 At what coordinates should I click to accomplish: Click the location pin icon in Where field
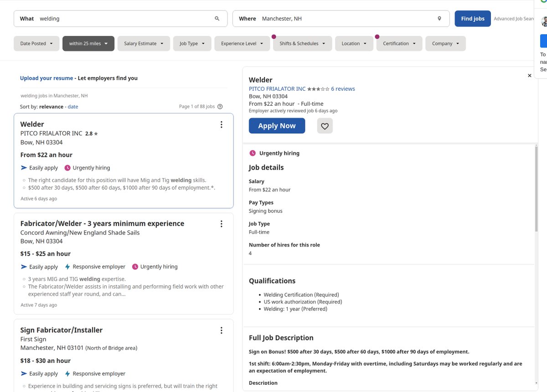tap(439, 19)
